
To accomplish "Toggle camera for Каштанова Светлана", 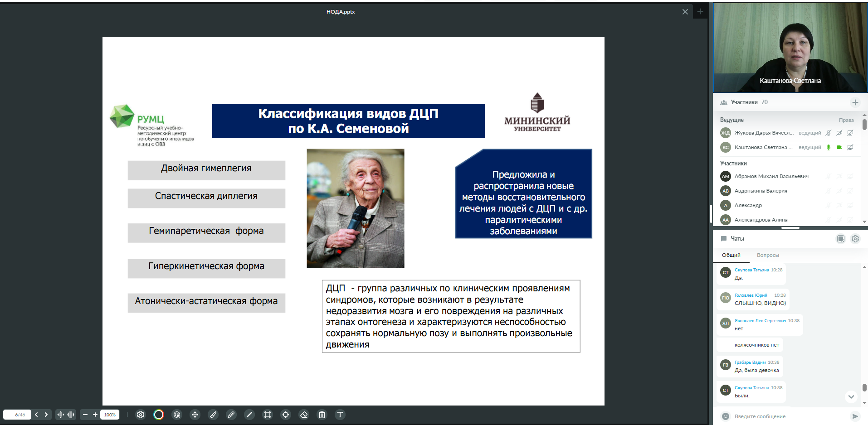I will pyautogui.click(x=839, y=147).
